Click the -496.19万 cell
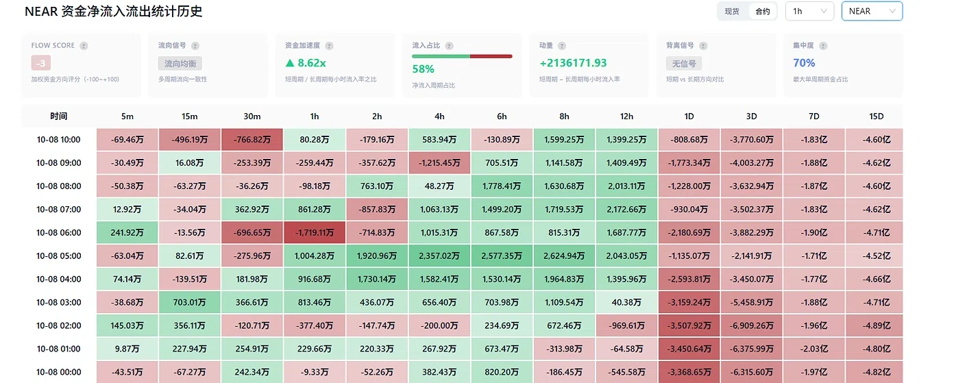The width and height of the screenshot is (980, 383). click(x=190, y=140)
